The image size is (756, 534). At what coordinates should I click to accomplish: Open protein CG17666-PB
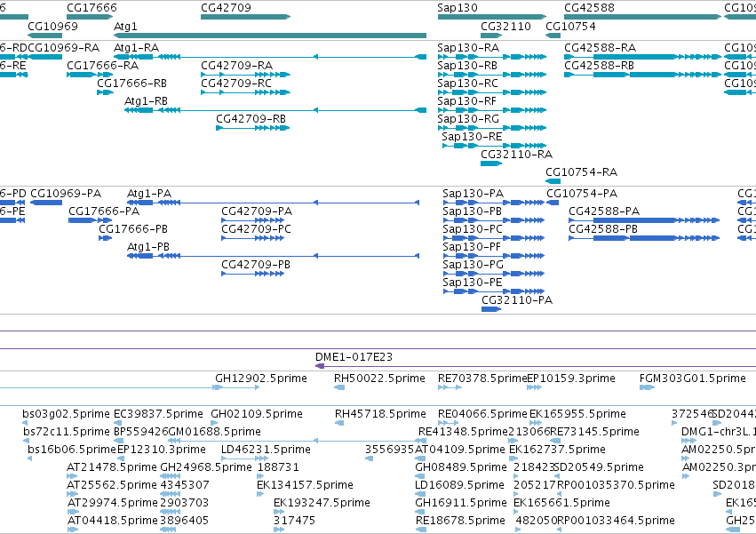(x=105, y=238)
